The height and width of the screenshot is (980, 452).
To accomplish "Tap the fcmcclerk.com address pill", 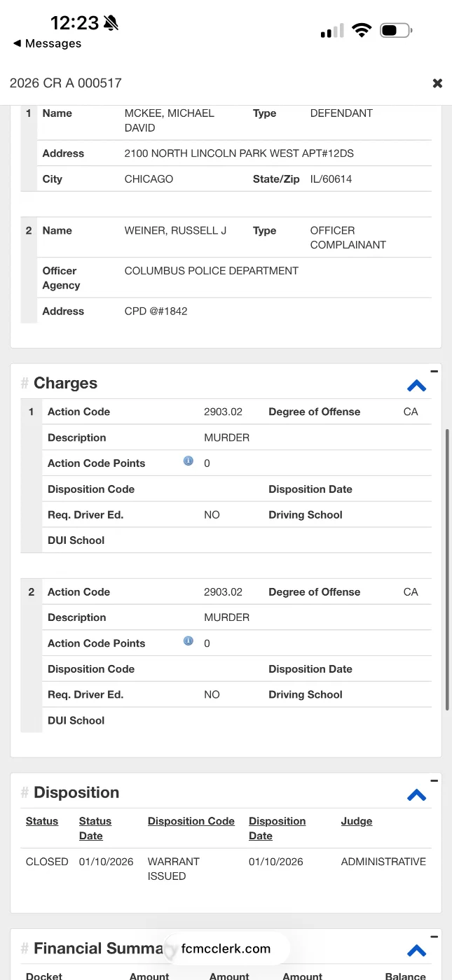I will tap(226, 949).
